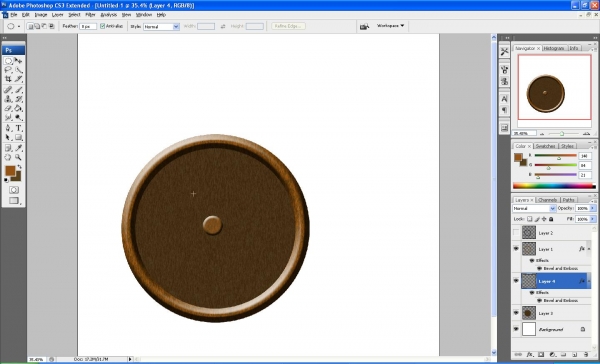Switch to the Channels tab
This screenshot has height=364, width=600.
548,200
